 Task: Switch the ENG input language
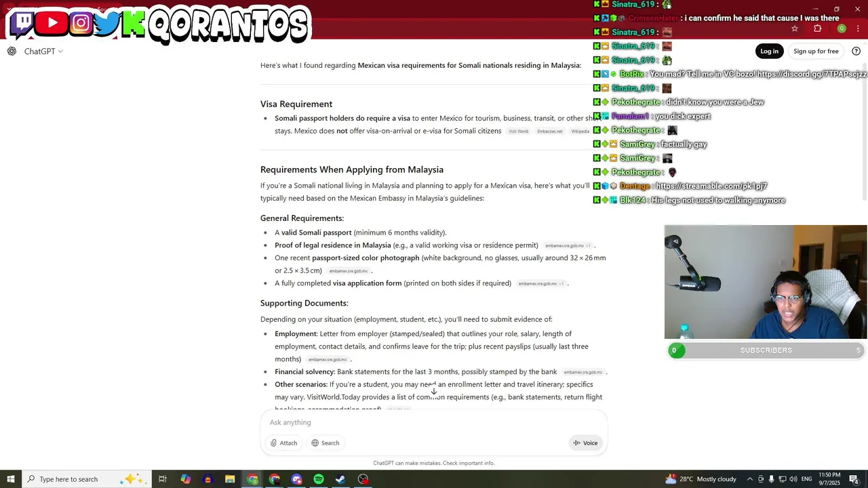[807, 479]
